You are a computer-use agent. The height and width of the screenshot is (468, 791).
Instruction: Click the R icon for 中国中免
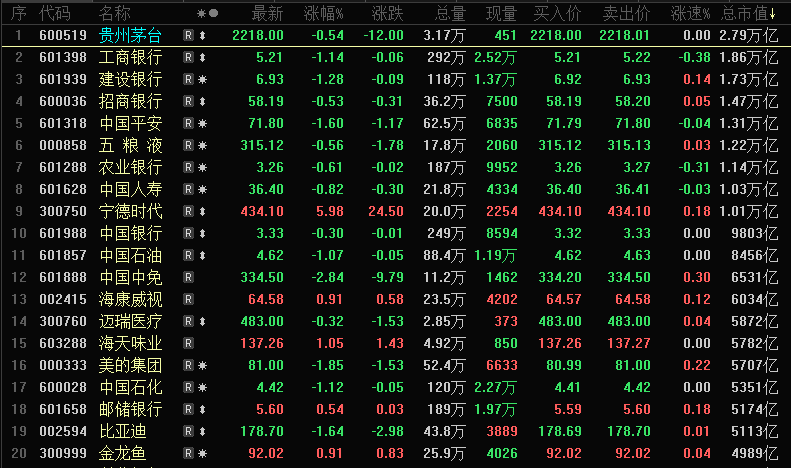coord(188,277)
